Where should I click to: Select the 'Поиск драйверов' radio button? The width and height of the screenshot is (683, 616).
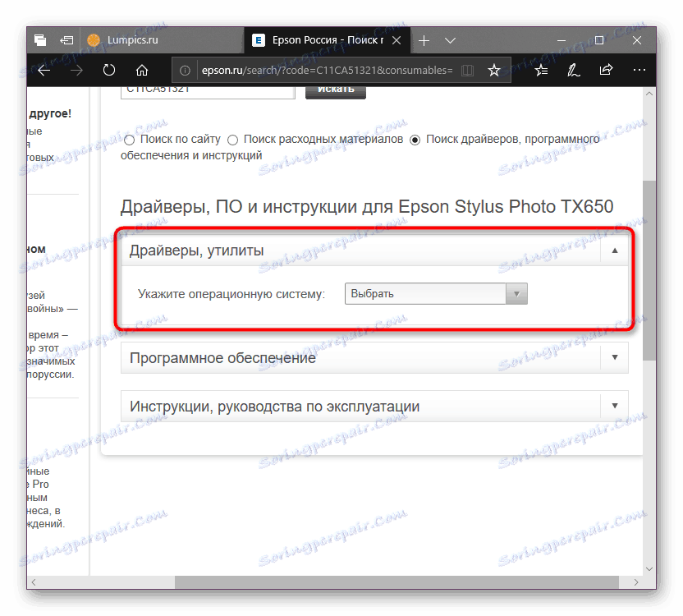(415, 139)
